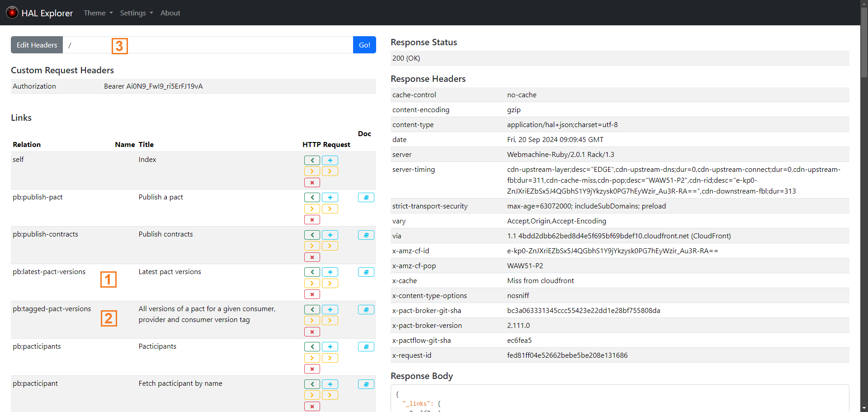Click the POST icon for pb:pacticipant

(330, 384)
